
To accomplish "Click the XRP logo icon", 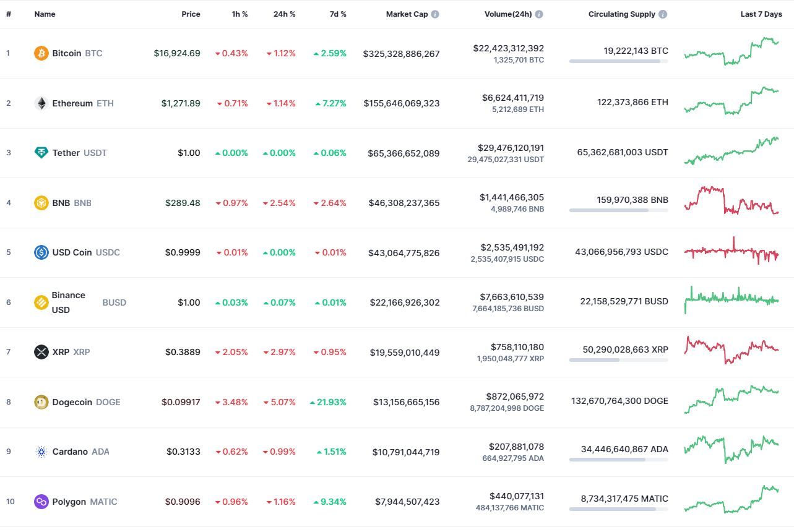I will (41, 352).
